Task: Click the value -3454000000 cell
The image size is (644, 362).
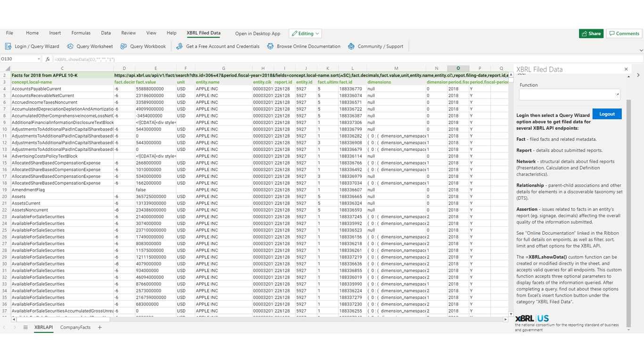Action: (155, 115)
